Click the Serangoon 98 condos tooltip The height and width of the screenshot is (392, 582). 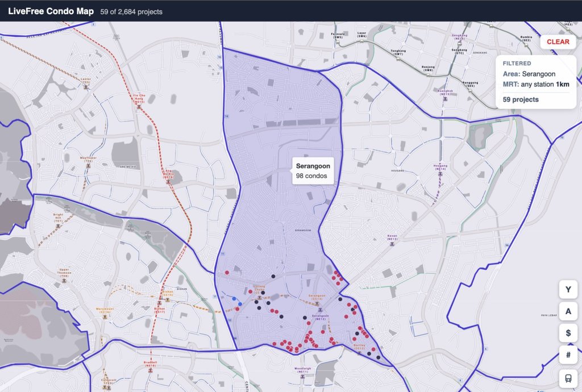click(x=313, y=171)
